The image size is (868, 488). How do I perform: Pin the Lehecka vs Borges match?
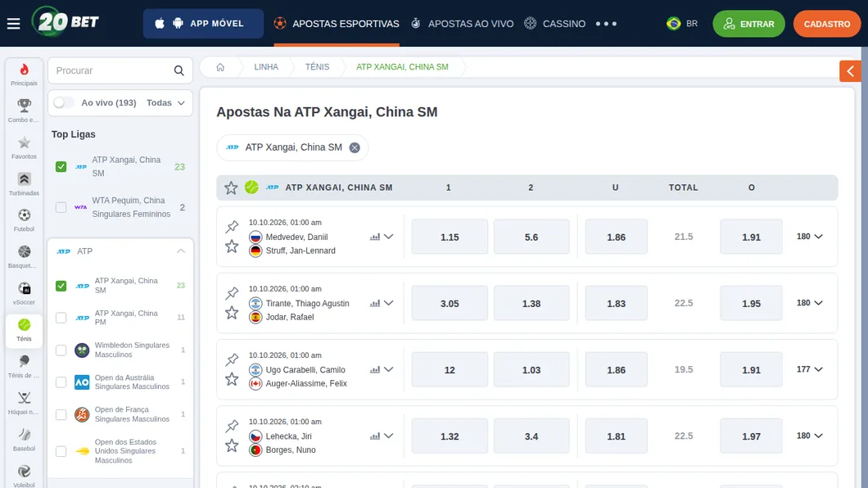pyautogui.click(x=232, y=426)
